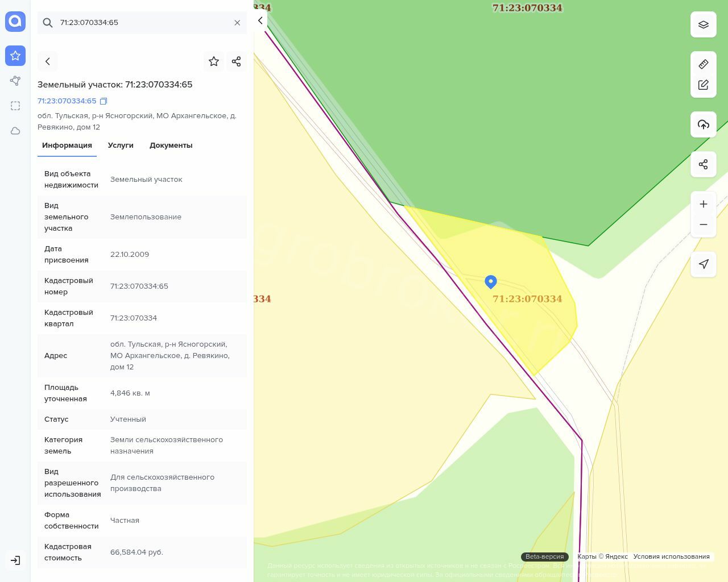Open the graph nodes sidebar tool
The height and width of the screenshot is (582, 728).
[15, 81]
